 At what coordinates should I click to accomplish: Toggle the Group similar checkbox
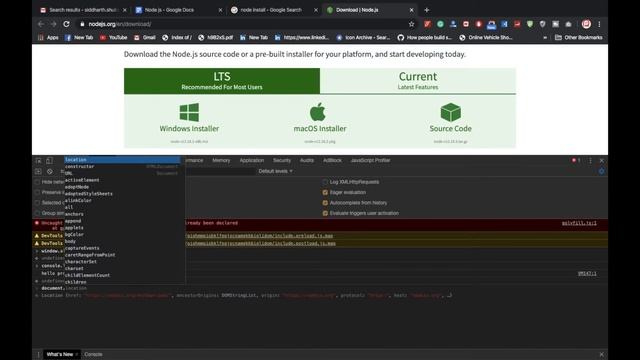[38, 213]
